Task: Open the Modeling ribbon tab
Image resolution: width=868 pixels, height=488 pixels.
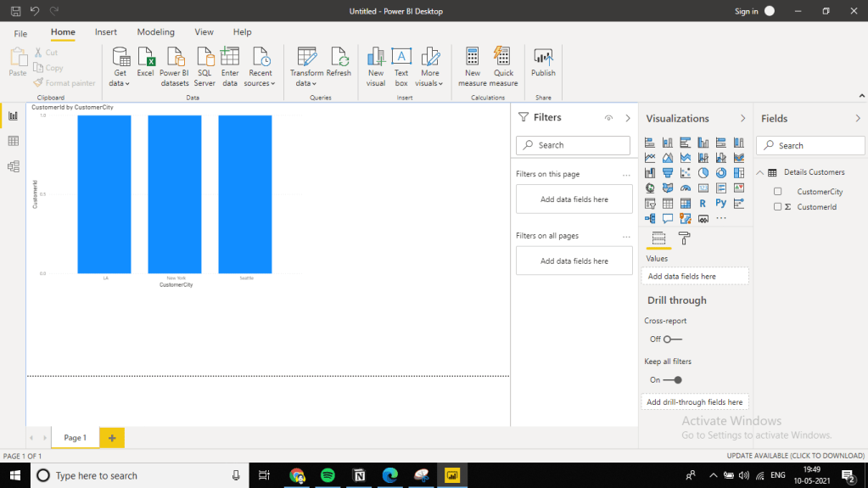Action: 155,32
